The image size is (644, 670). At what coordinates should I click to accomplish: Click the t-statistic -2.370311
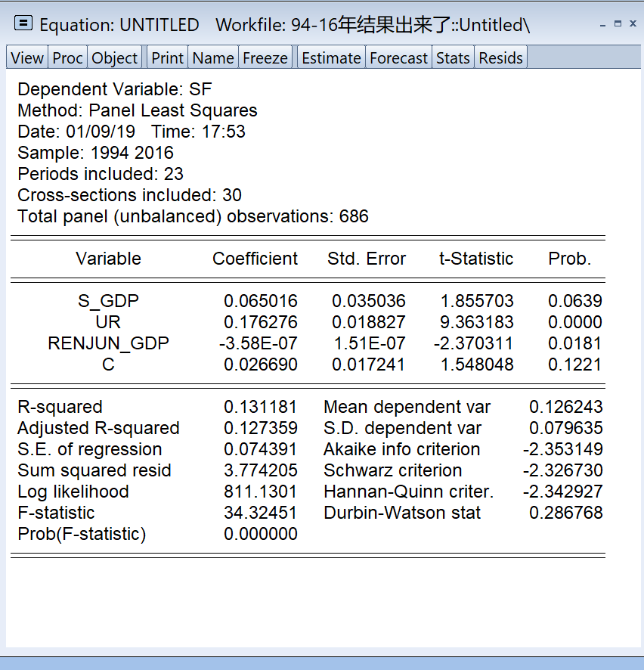click(x=474, y=343)
